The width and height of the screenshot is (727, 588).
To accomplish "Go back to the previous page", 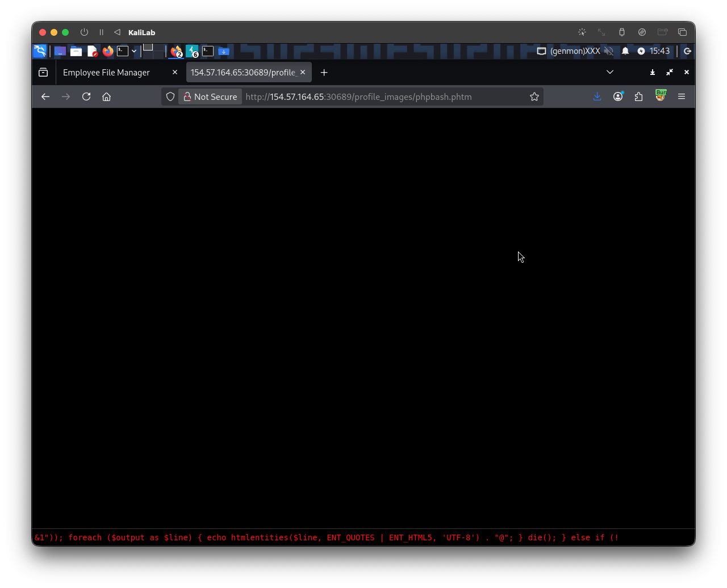I will (x=45, y=96).
